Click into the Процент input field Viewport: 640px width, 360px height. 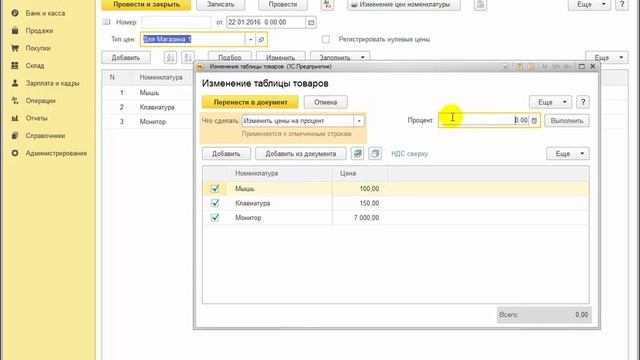[484, 120]
